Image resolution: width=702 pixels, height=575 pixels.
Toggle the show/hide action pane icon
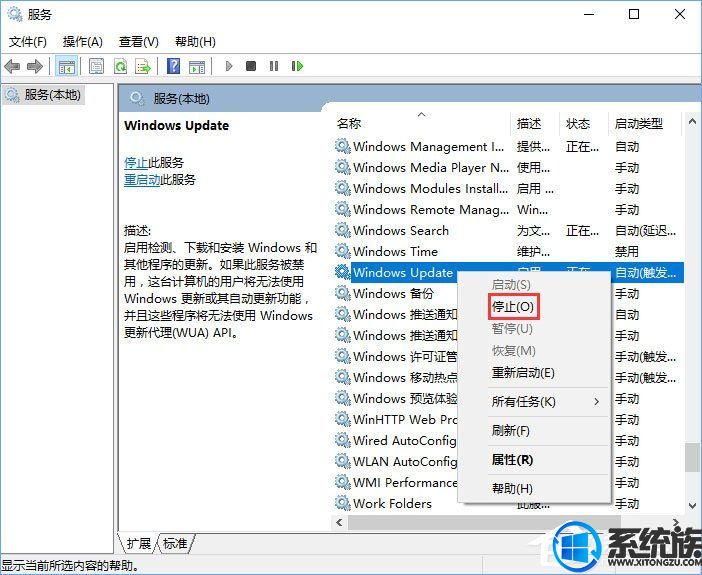point(197,67)
